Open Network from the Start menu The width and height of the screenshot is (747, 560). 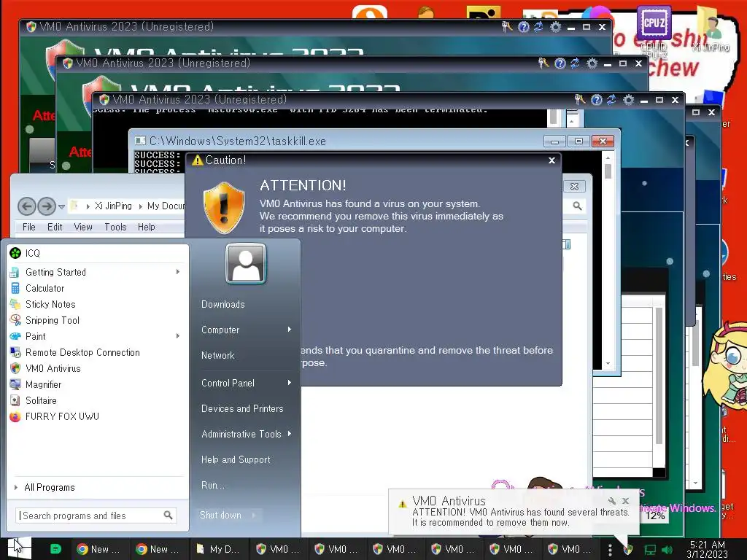tap(218, 355)
